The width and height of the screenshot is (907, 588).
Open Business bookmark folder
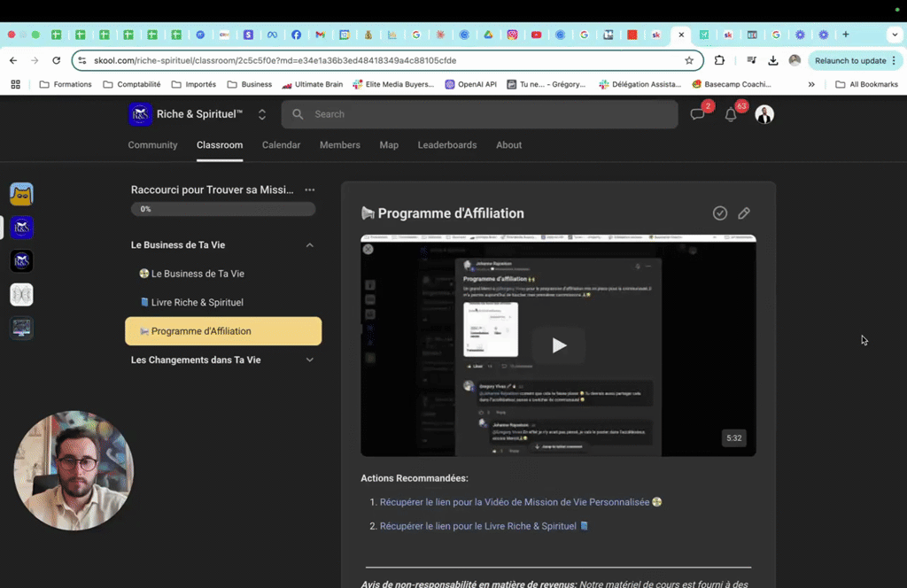[249, 84]
